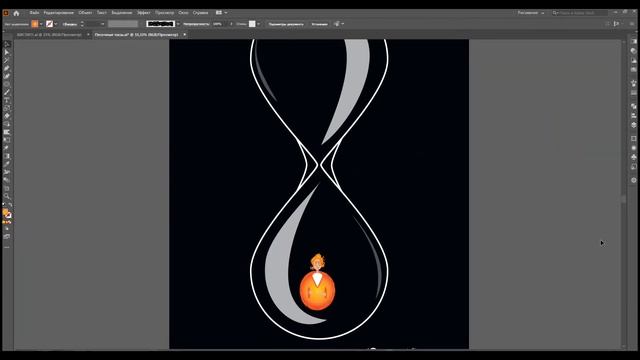Viewport: 640px width, 360px height.
Task: Select the Type tool
Action: 7,100
